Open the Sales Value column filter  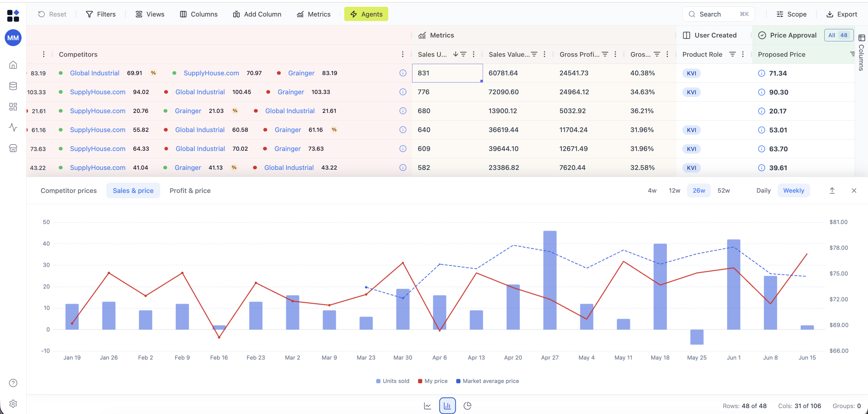pyautogui.click(x=534, y=54)
